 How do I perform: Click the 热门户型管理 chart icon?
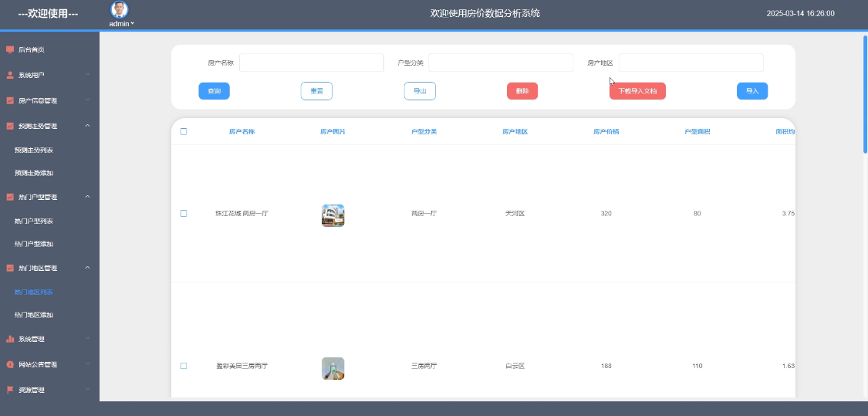[x=10, y=197]
